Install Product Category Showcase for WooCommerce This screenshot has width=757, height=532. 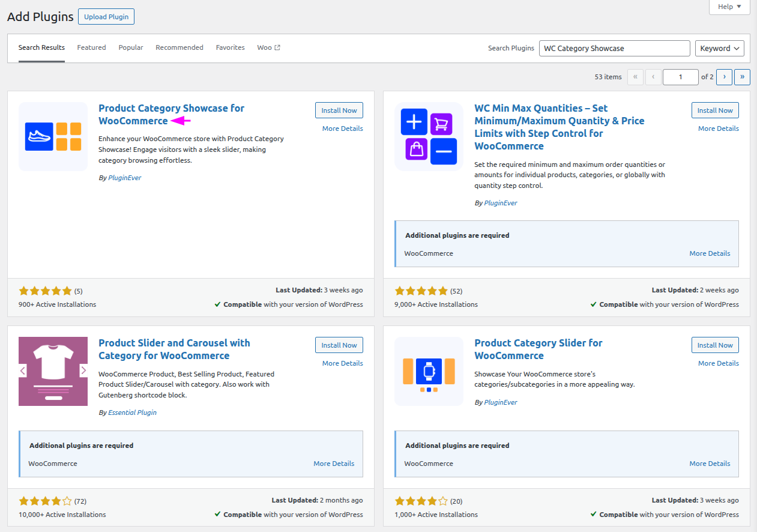[339, 110]
